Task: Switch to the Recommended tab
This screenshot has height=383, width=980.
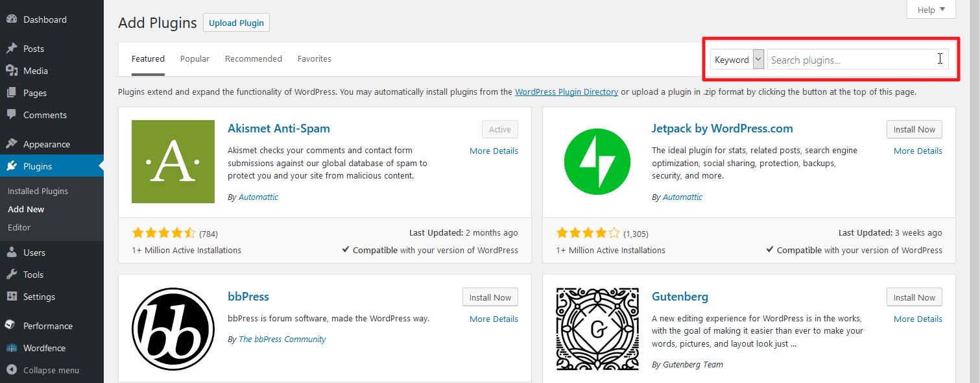Action: click(253, 59)
